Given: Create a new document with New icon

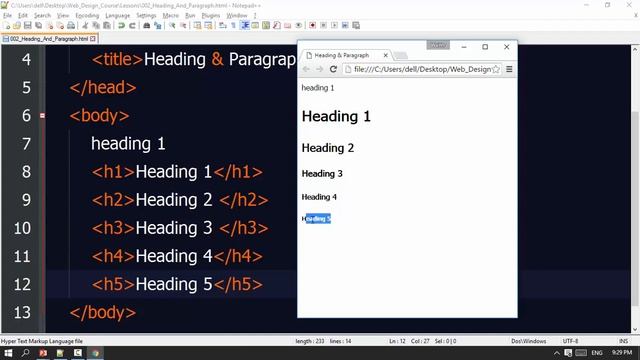Looking at the screenshot, I should pos(7,25).
